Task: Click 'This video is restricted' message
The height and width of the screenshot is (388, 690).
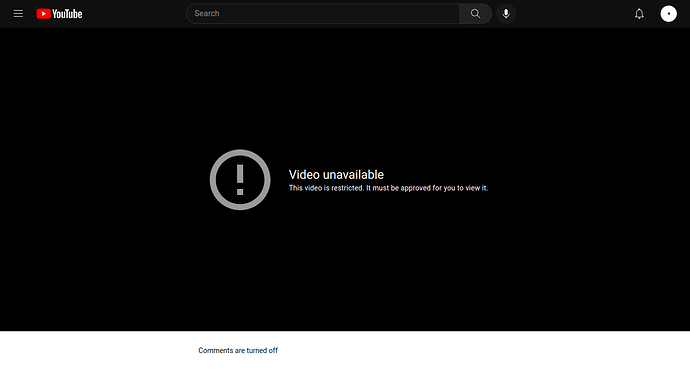Action: pyautogui.click(x=388, y=188)
